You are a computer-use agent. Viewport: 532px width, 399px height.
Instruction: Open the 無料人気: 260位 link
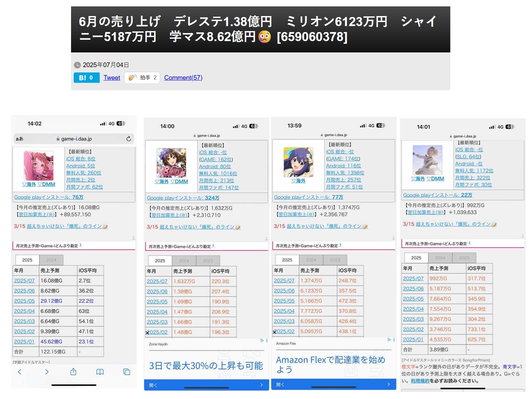point(84,173)
